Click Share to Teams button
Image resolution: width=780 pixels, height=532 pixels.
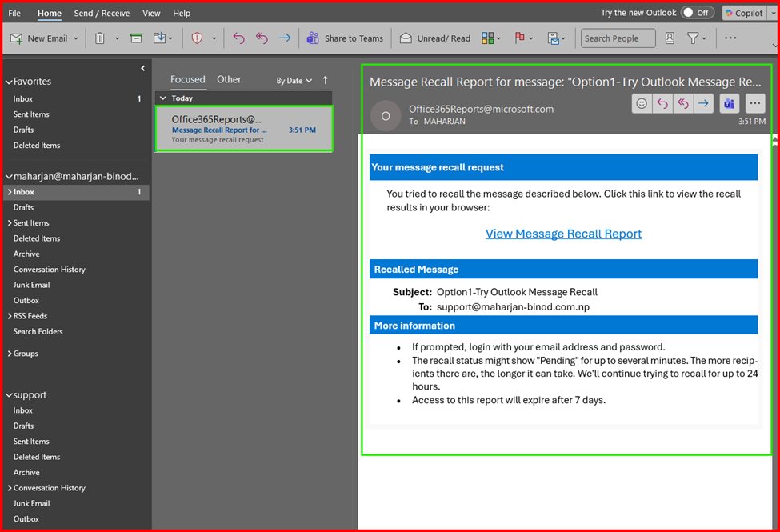pyautogui.click(x=346, y=38)
